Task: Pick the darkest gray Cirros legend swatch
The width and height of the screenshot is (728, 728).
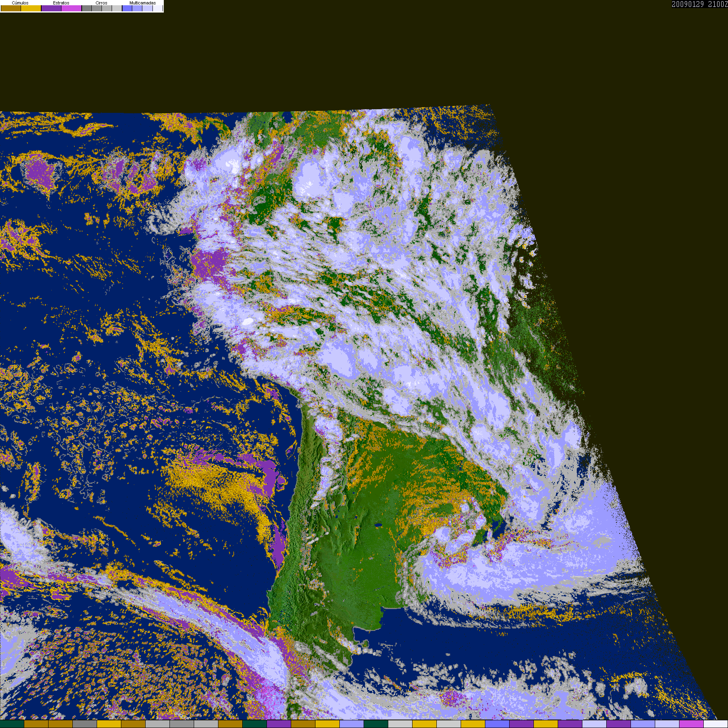Action: (87, 8)
